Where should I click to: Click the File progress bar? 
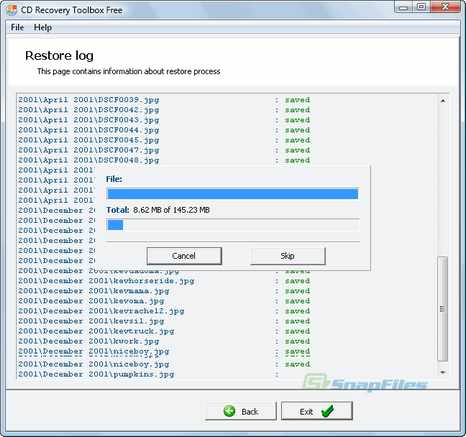[x=233, y=193]
